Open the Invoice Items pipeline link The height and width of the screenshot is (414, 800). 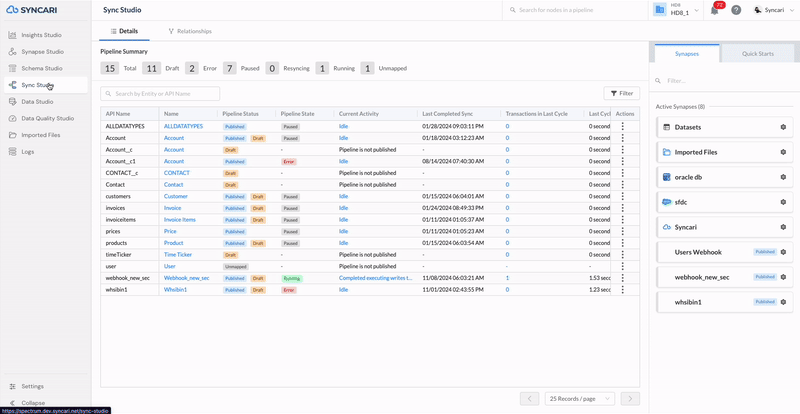point(180,220)
